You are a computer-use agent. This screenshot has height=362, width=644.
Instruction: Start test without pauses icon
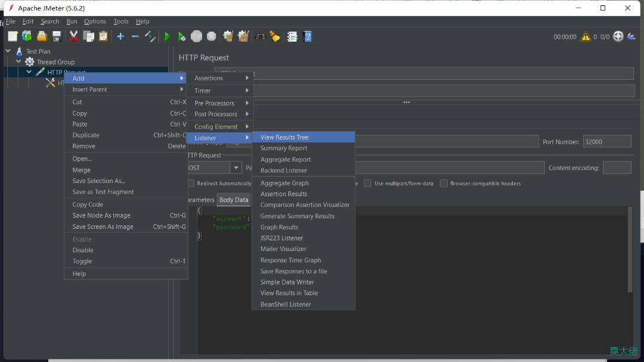[x=181, y=36]
